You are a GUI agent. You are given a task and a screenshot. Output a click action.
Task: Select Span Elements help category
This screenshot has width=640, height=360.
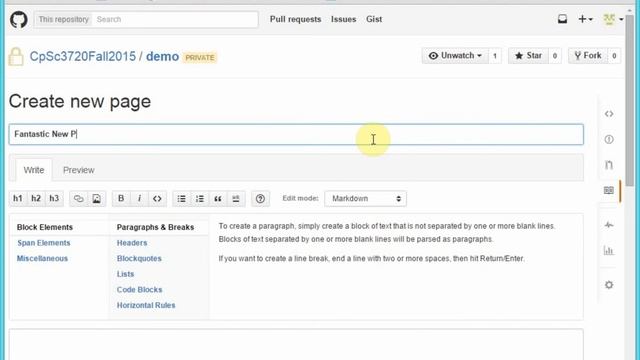[44, 243]
